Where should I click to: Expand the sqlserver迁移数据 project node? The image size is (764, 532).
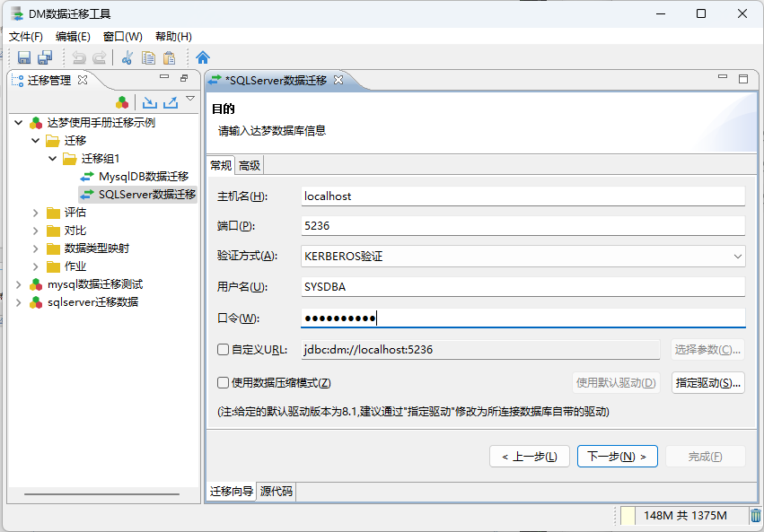point(19,302)
